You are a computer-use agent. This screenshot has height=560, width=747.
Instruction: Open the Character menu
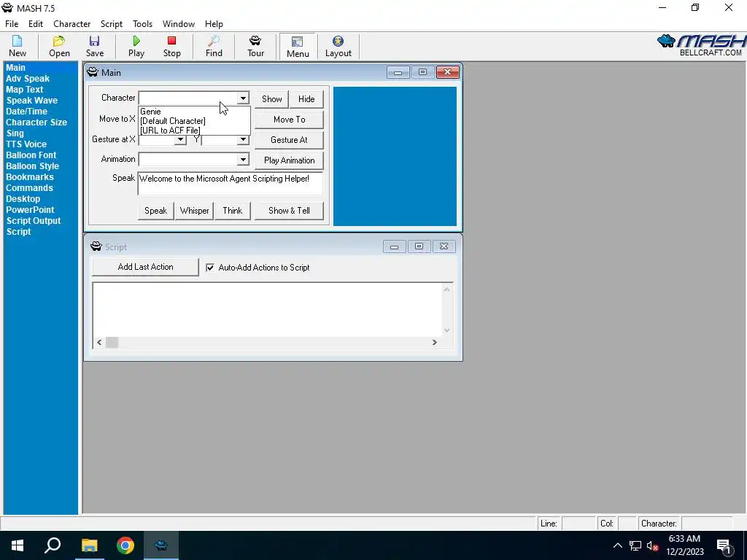[72, 24]
